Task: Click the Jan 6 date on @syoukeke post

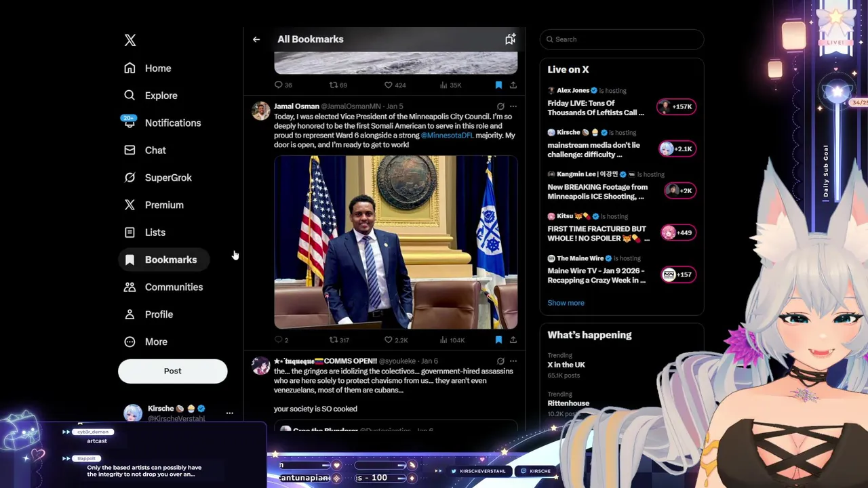Action: [429, 361]
